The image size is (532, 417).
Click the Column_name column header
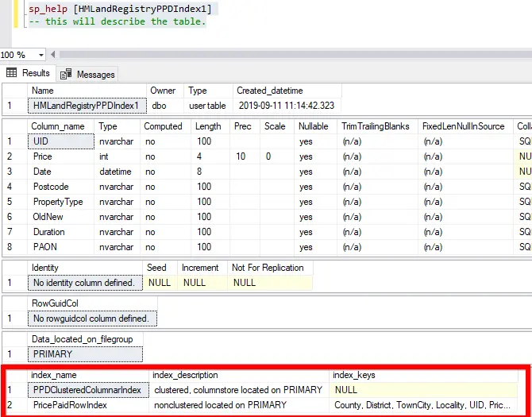click(58, 126)
